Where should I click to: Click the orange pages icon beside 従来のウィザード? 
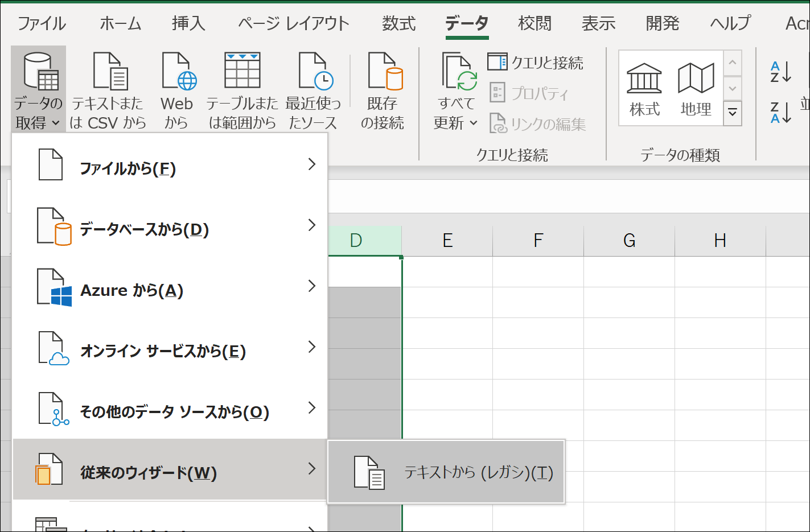(x=49, y=469)
